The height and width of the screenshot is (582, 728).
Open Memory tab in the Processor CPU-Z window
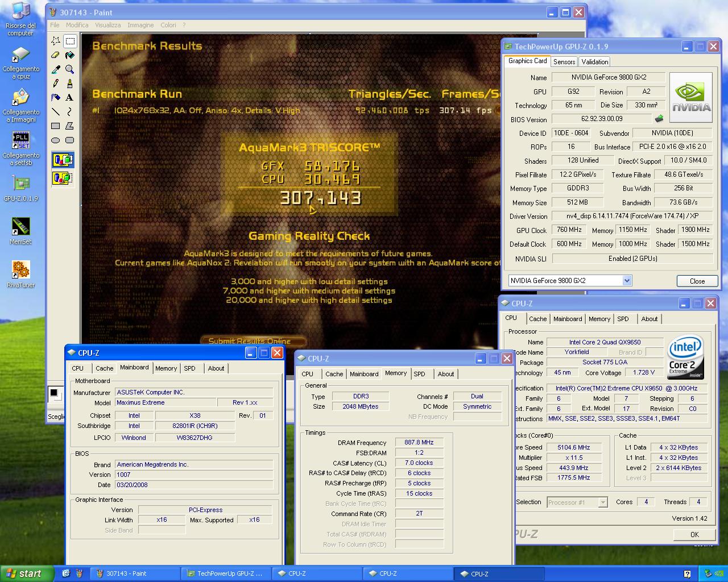599,319
